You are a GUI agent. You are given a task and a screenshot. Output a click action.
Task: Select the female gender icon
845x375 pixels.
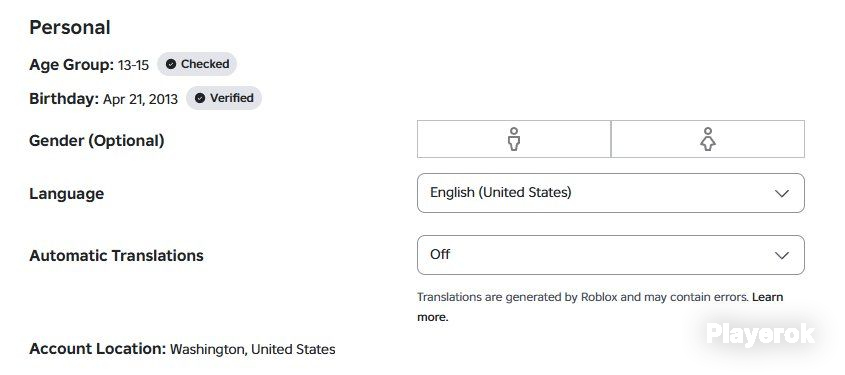coord(708,139)
